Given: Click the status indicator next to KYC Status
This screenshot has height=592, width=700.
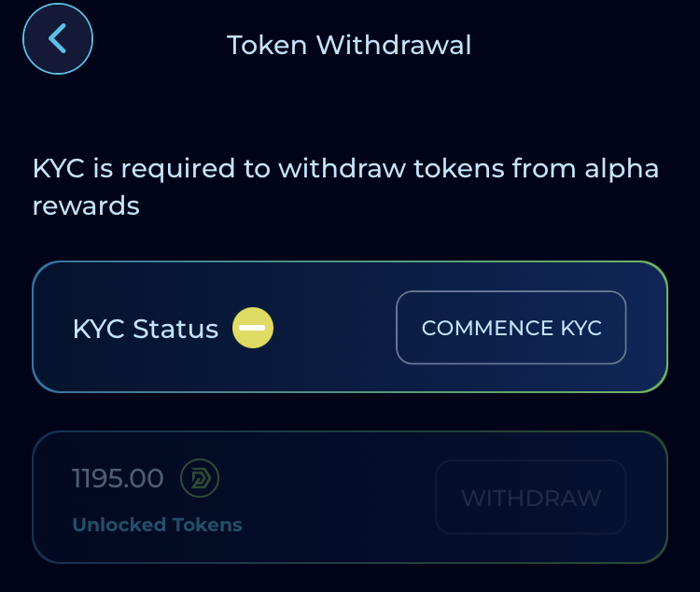Looking at the screenshot, I should pyautogui.click(x=253, y=328).
